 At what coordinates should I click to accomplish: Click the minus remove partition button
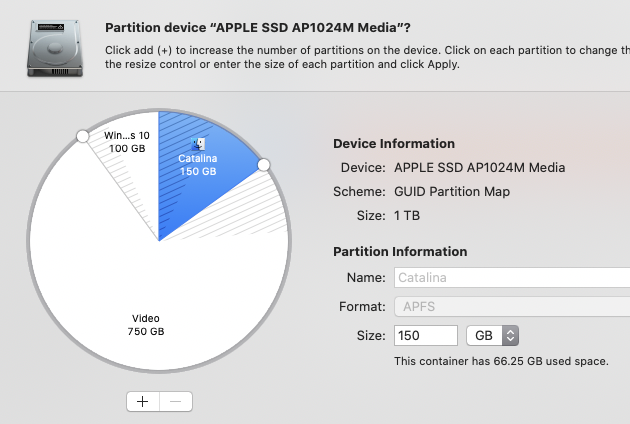(175, 401)
